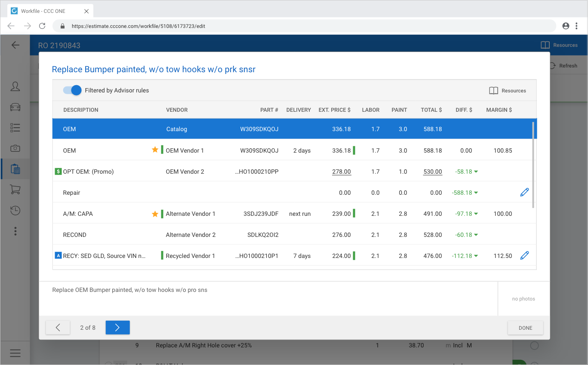
Task: Expand diff arrow for OPT OEM Promo row
Action: tap(476, 172)
